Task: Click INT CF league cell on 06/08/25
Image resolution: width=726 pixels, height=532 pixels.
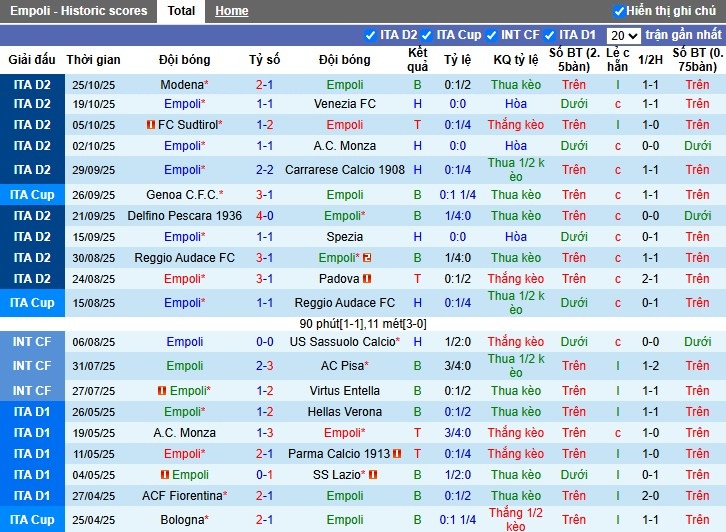Action: tap(32, 342)
